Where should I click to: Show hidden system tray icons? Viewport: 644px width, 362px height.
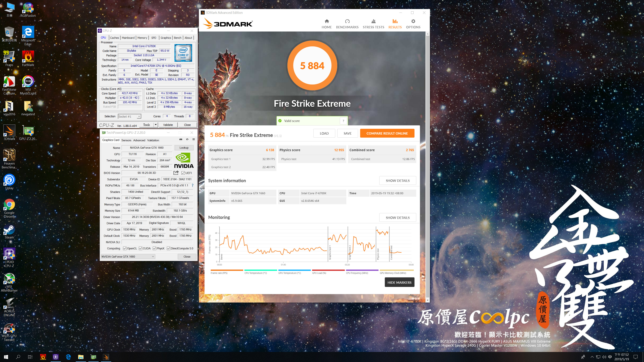592,357
